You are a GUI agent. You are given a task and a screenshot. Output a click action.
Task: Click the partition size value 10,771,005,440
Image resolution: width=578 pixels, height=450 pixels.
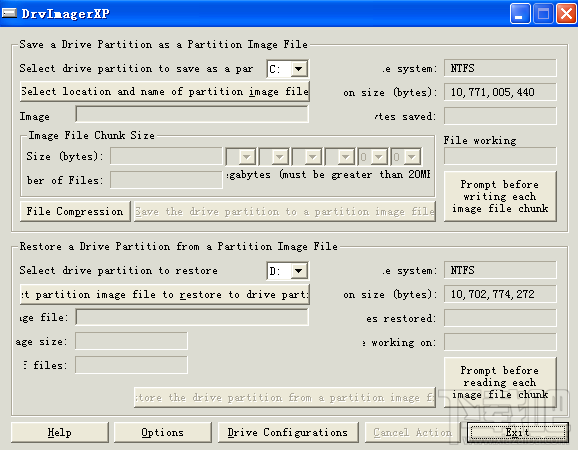(500, 92)
